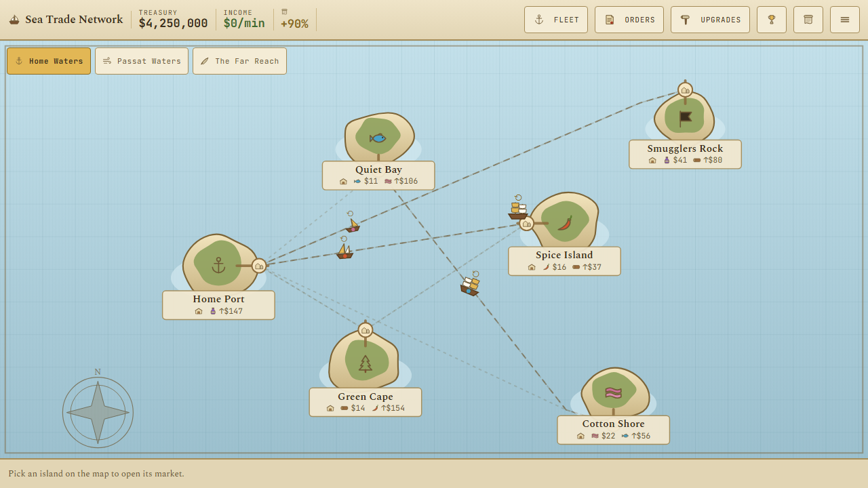
Task: Open the Smugglers Rock market label
Action: point(685,155)
